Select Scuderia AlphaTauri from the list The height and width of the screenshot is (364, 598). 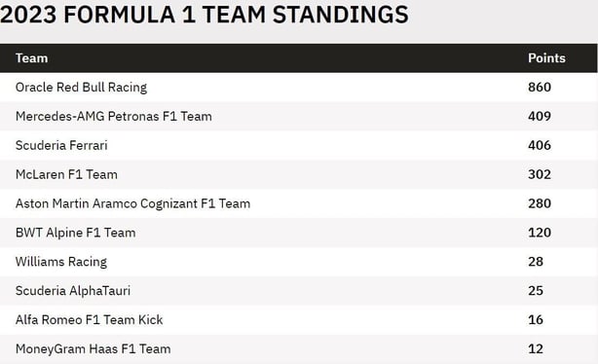click(x=73, y=291)
